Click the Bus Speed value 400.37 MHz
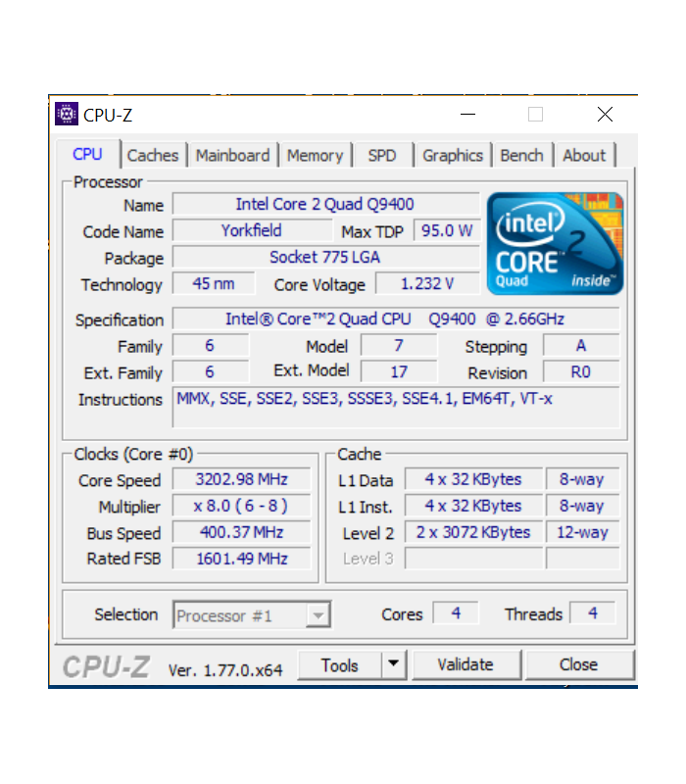Image resolution: width=686 pixels, height=784 pixels. (x=241, y=532)
